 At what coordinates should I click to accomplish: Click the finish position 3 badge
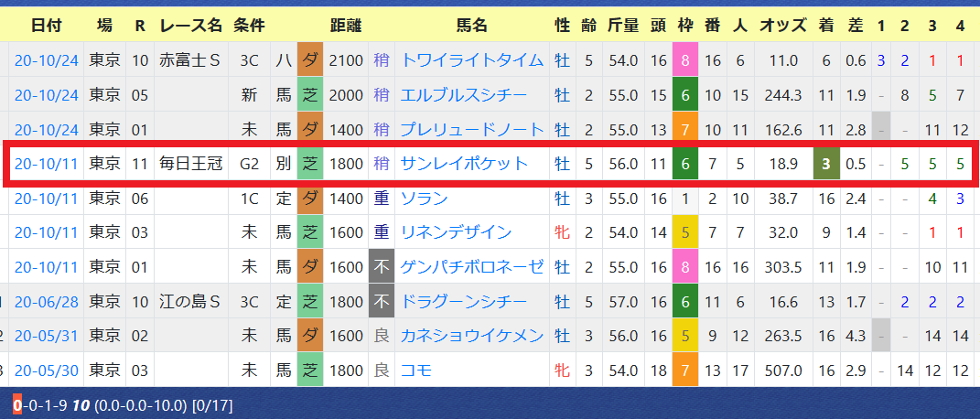tap(826, 165)
